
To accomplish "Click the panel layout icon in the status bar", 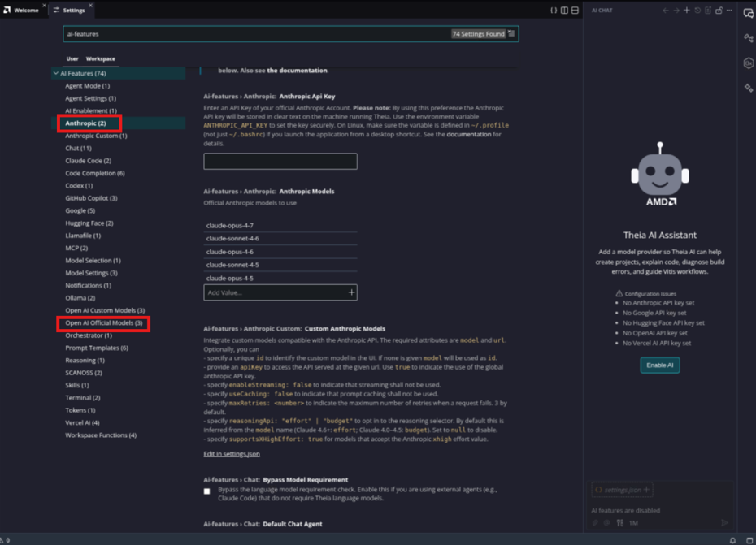I will point(749,540).
